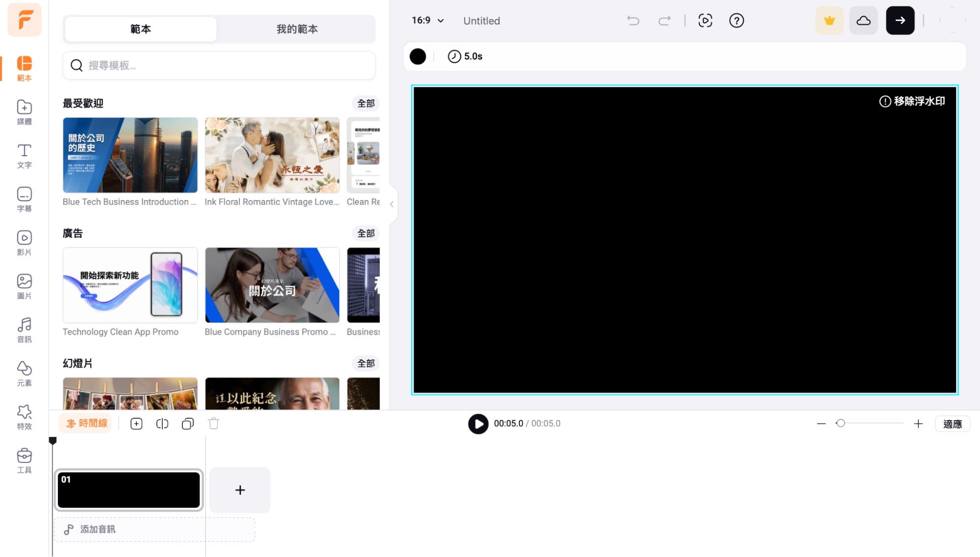Open the Media (媒體) sidebar panel
The width and height of the screenshot is (980, 557).
pyautogui.click(x=24, y=112)
